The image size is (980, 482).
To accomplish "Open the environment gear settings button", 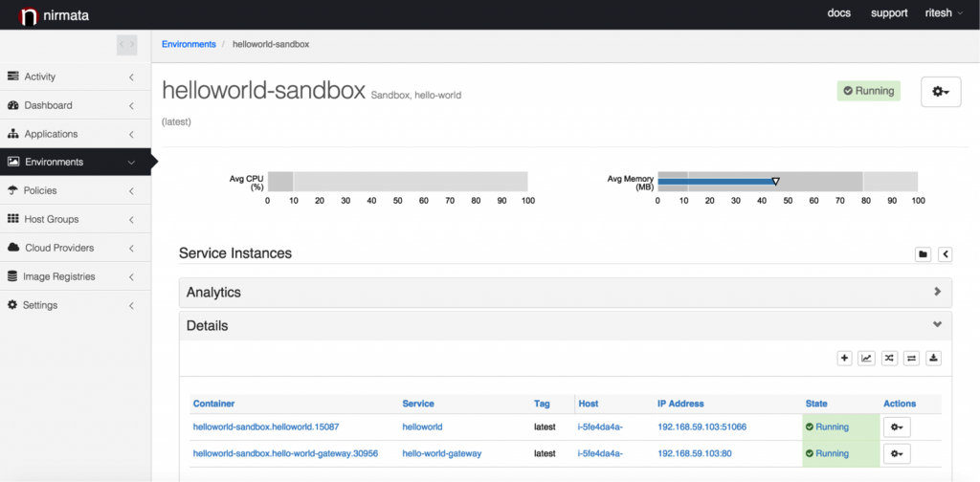I will pyautogui.click(x=941, y=92).
